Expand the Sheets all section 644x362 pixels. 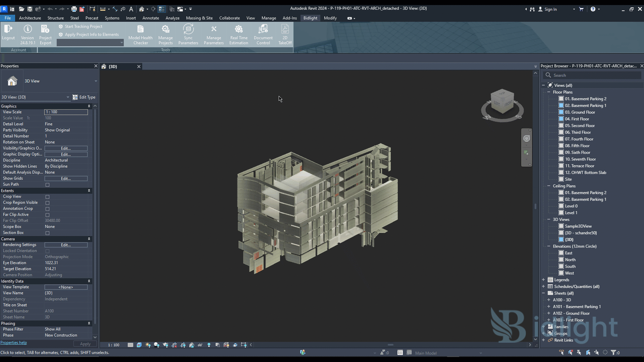click(543, 293)
